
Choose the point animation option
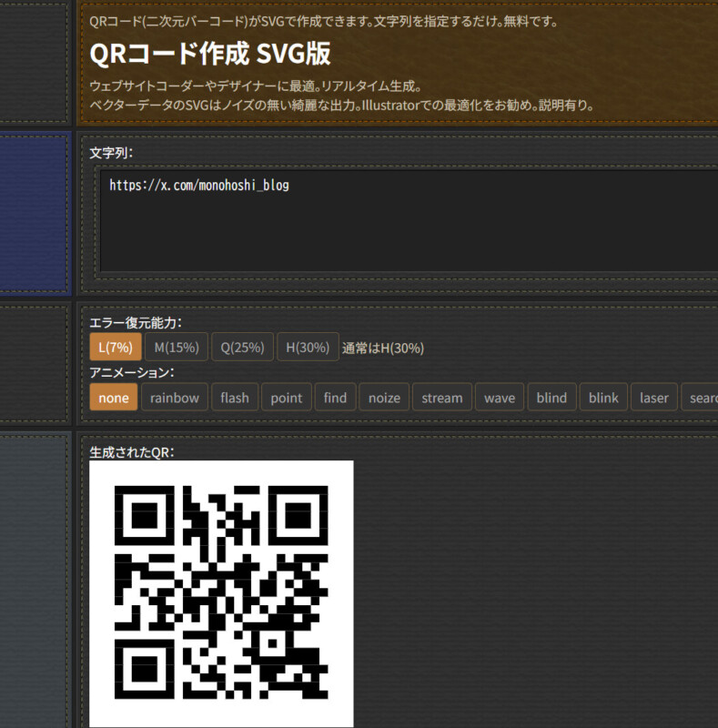[x=286, y=398]
